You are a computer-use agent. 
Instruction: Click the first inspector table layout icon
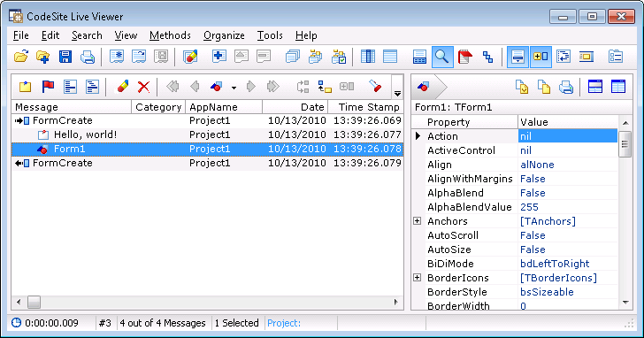point(595,87)
